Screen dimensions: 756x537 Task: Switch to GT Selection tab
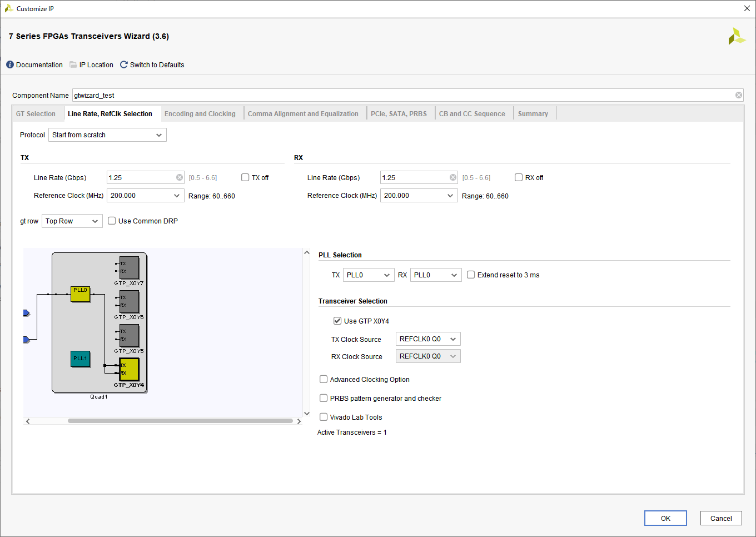point(36,114)
